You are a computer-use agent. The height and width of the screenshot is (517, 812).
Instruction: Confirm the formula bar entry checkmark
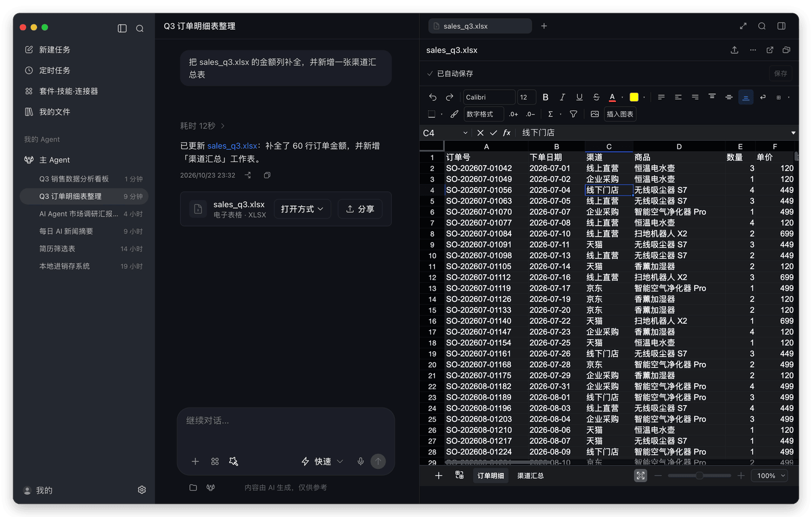point(494,133)
